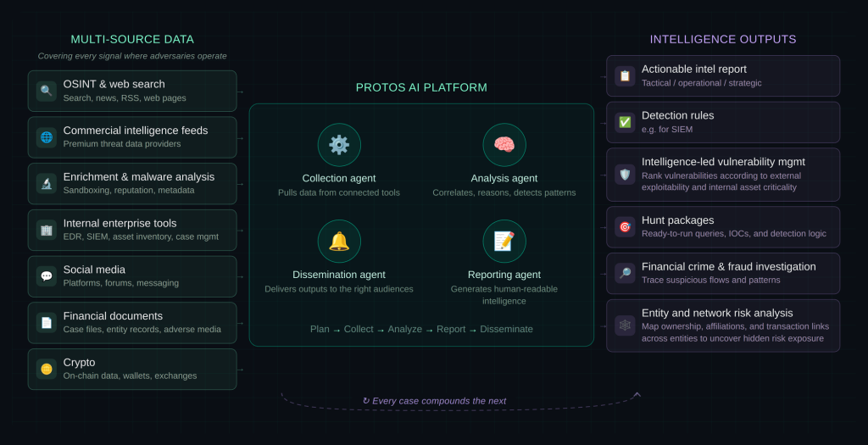The image size is (868, 445).
Task: Click the target icon for Hunt packages
Action: [625, 227]
